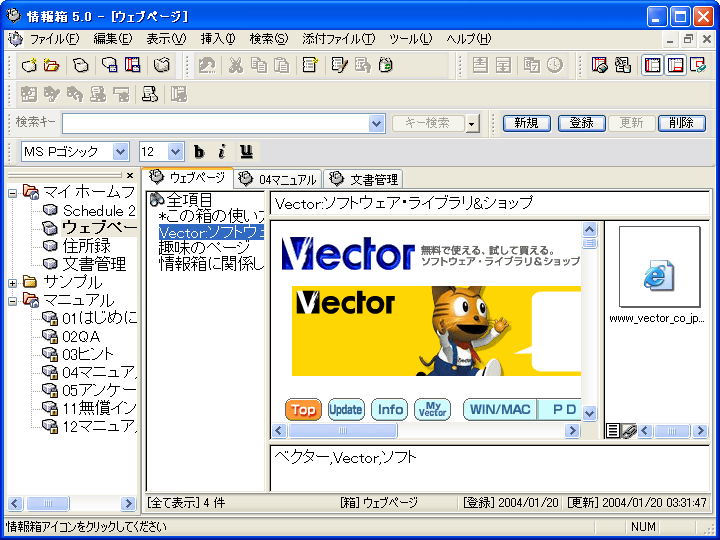Select the ウェブページ tab
Image resolution: width=720 pixels, height=540 pixels.
coord(187,178)
